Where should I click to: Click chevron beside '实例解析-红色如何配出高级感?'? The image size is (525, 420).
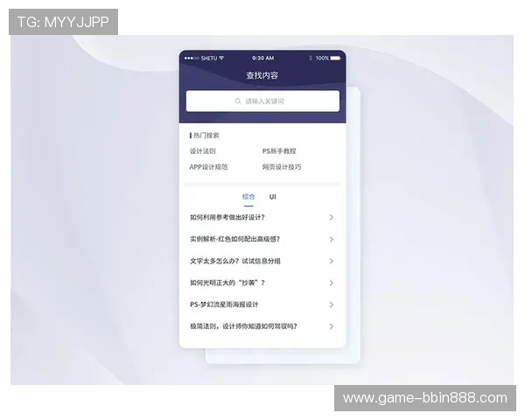pyautogui.click(x=332, y=239)
